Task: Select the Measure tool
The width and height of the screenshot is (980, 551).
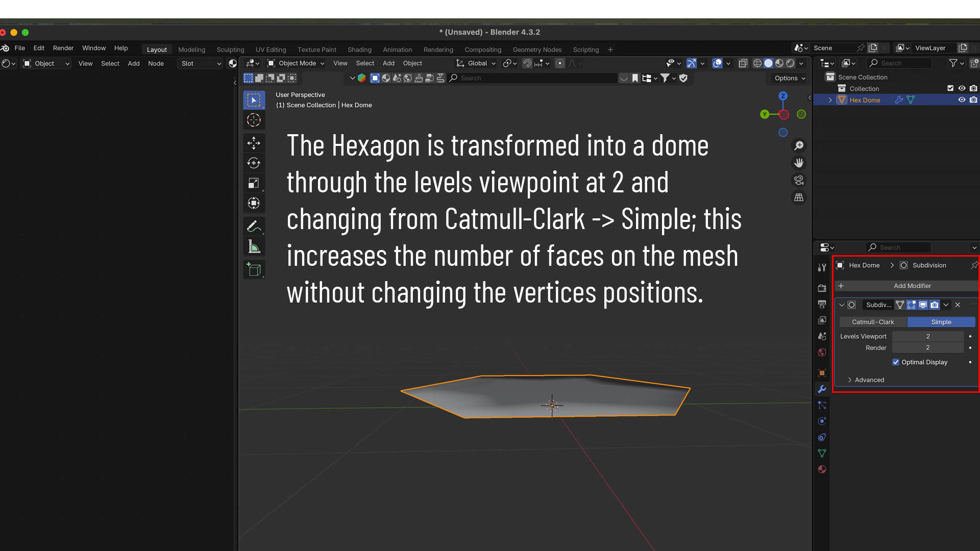Action: point(254,247)
